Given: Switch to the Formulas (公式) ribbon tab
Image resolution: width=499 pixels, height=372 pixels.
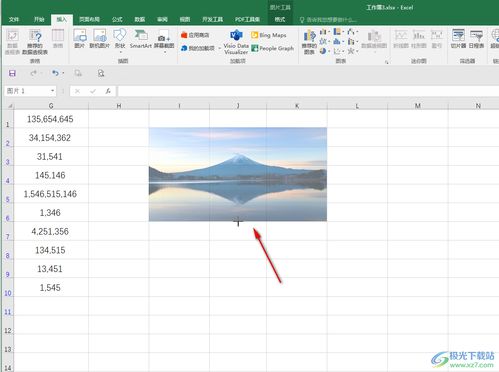Looking at the screenshot, I should [x=117, y=20].
